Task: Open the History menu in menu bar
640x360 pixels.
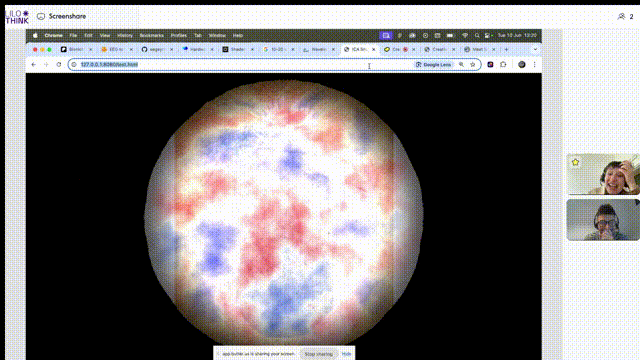Action: (x=125, y=36)
